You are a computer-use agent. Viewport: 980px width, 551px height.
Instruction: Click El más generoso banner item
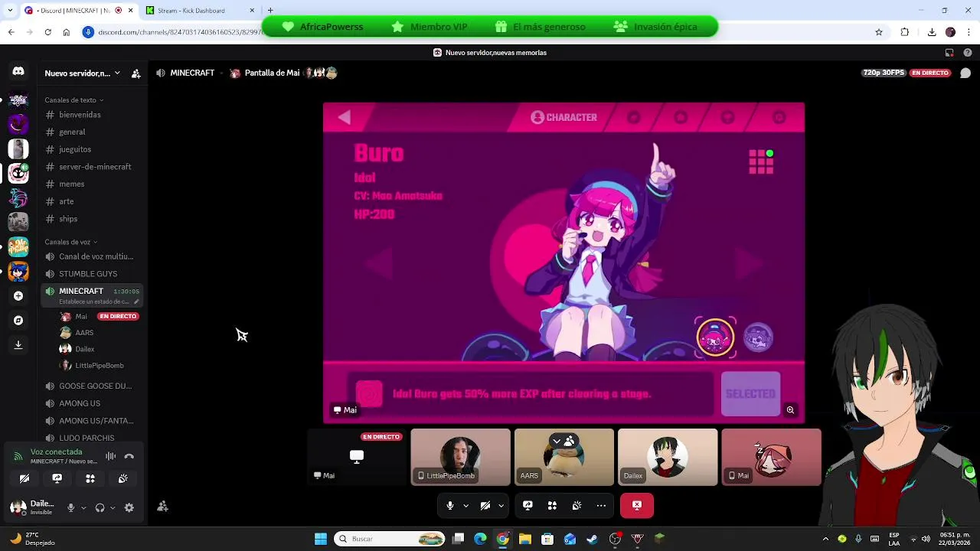pyautogui.click(x=541, y=27)
